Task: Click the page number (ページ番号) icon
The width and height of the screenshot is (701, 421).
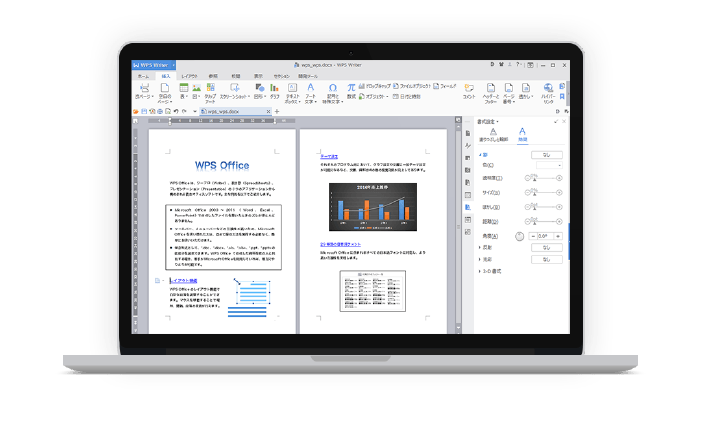Action: pyautogui.click(x=508, y=88)
